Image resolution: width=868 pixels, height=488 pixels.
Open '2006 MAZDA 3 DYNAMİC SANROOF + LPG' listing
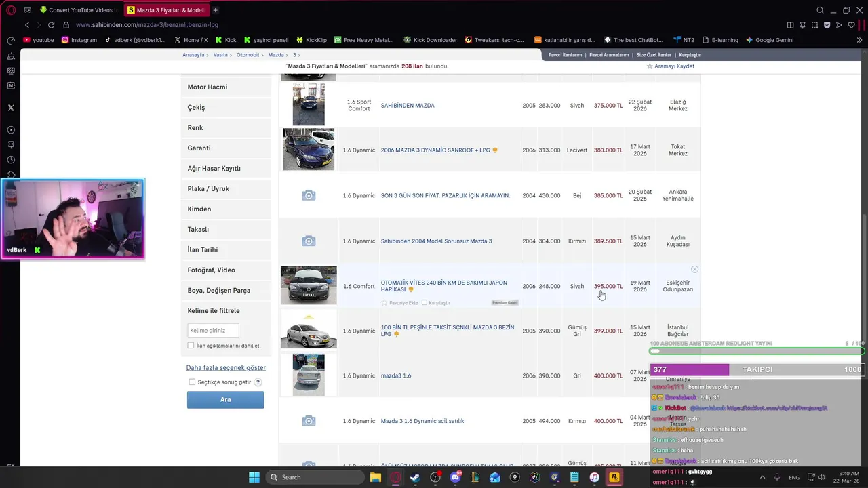coord(435,150)
